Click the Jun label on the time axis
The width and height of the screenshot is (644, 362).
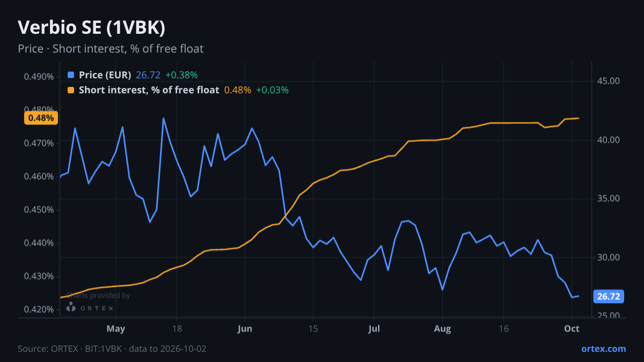pyautogui.click(x=245, y=328)
